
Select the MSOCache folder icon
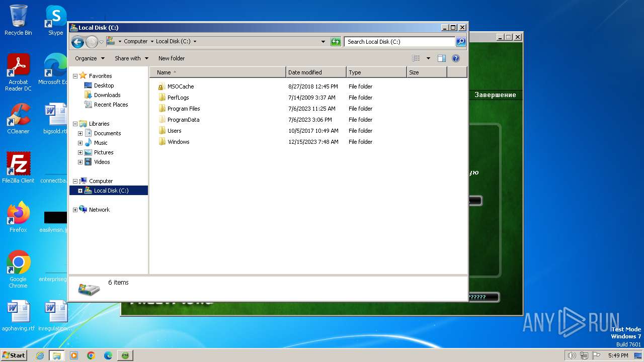click(162, 86)
